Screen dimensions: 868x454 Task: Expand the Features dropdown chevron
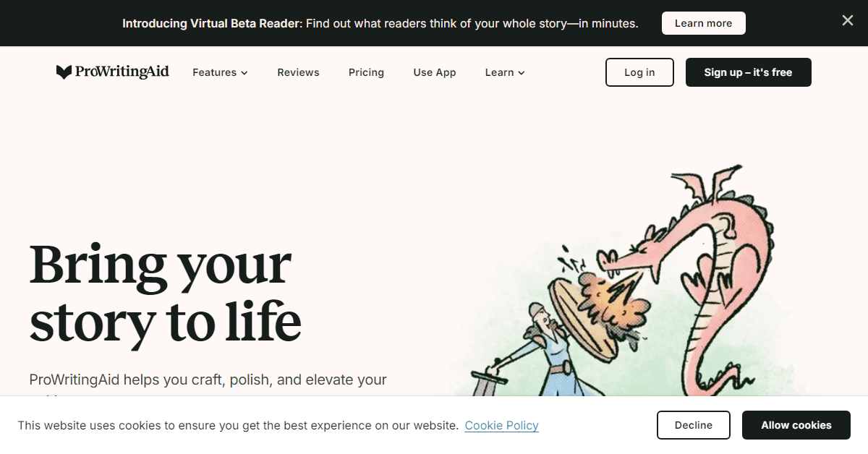[x=244, y=73]
